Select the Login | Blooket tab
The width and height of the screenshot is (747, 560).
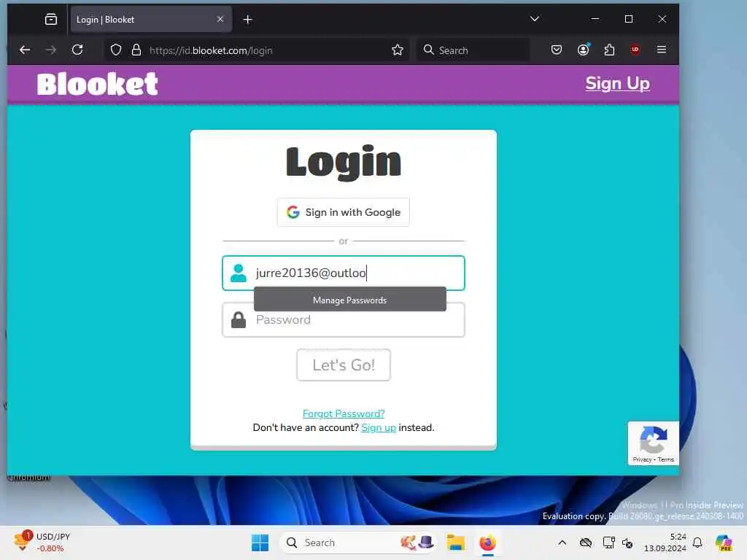(x=150, y=20)
